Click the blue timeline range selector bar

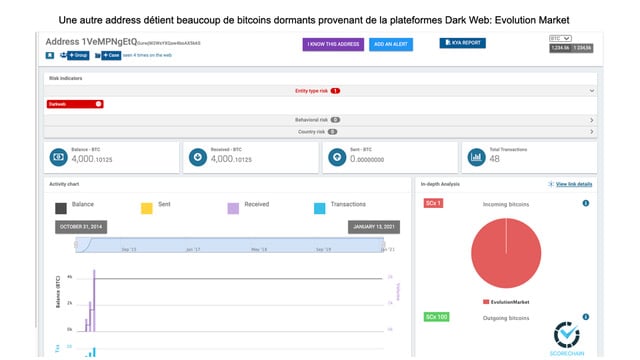[229, 245]
